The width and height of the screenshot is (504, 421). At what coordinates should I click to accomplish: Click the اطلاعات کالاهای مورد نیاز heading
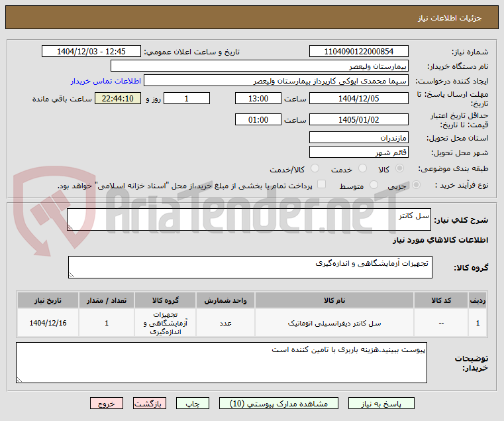(440, 240)
